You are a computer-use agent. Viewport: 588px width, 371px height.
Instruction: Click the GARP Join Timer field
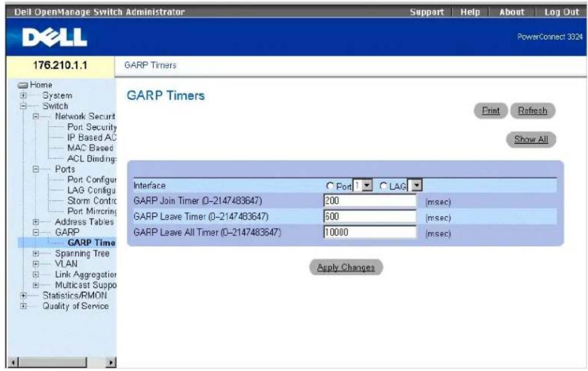click(370, 201)
